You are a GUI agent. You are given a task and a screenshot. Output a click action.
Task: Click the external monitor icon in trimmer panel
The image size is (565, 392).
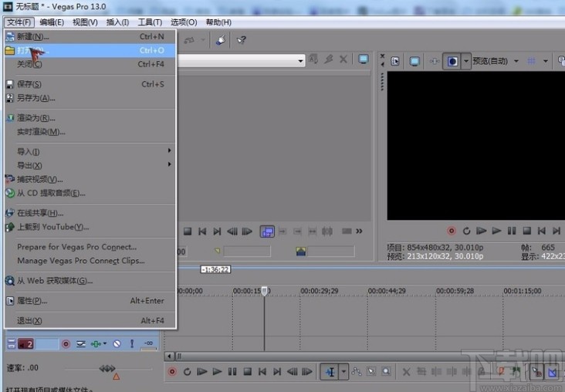tap(364, 59)
